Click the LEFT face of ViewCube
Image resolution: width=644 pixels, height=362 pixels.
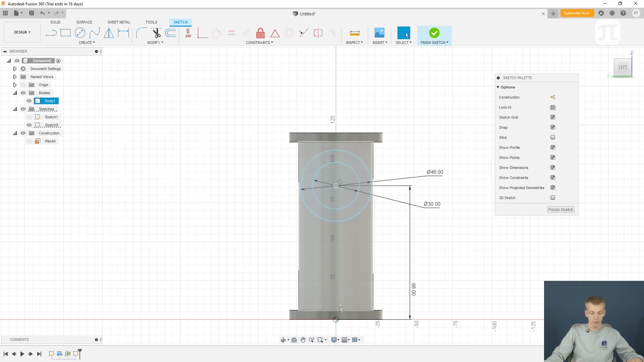[623, 67]
